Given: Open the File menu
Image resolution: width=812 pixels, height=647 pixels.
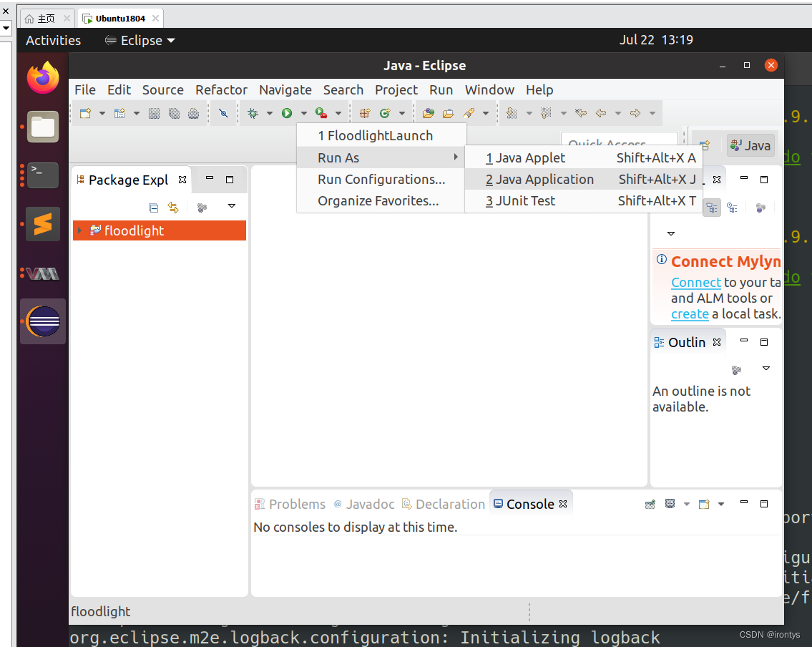Looking at the screenshot, I should tap(85, 89).
